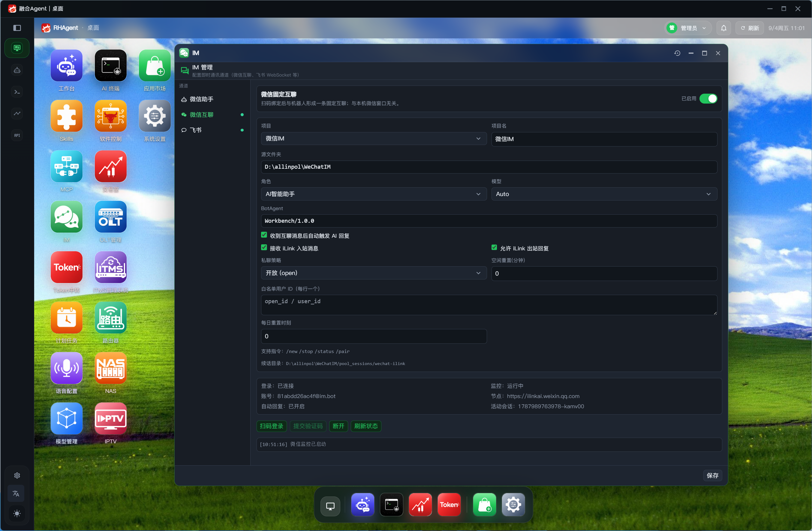Open the 软件控制 desktop icon
Image resolution: width=812 pixels, height=531 pixels.
110,116
